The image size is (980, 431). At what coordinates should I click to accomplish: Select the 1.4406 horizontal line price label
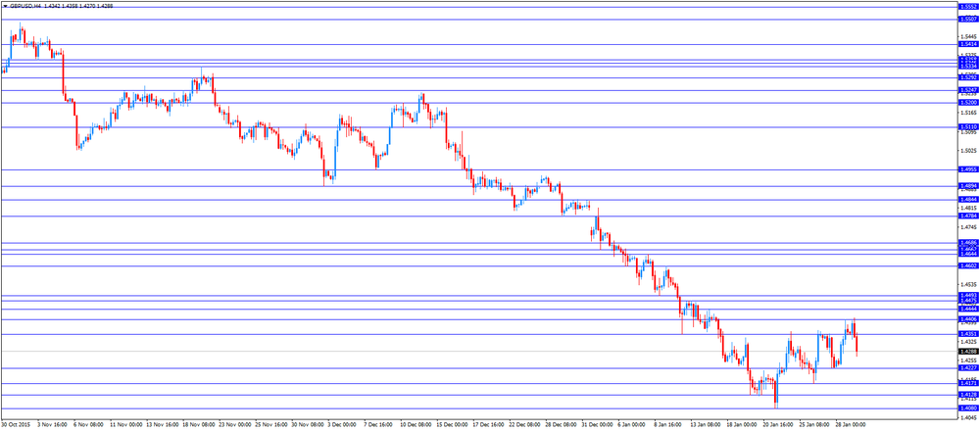pyautogui.click(x=968, y=319)
